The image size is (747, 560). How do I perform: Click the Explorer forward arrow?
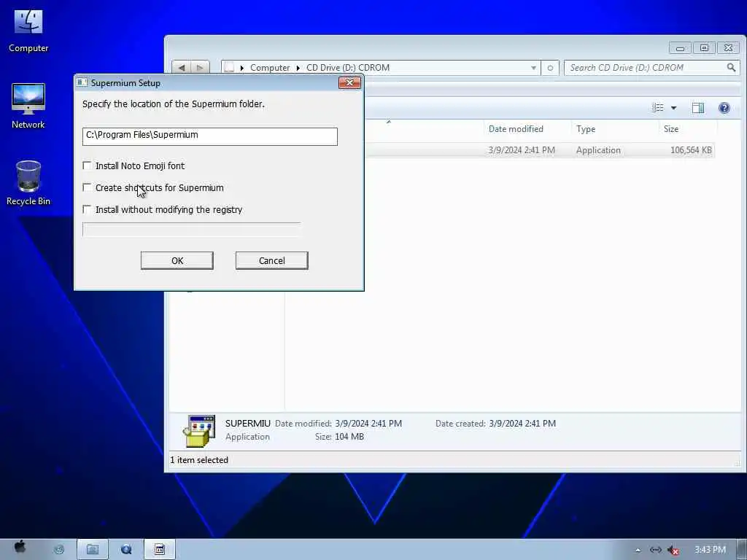click(200, 68)
